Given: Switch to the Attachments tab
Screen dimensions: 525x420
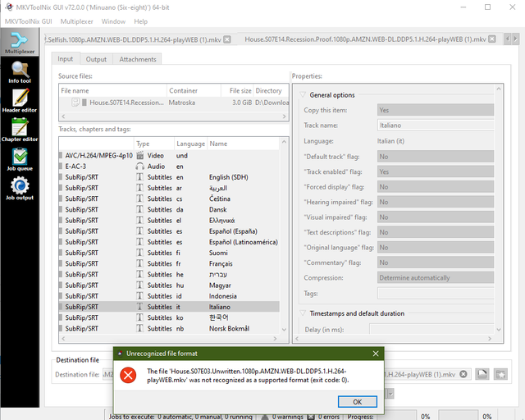Looking at the screenshot, I should (x=138, y=59).
